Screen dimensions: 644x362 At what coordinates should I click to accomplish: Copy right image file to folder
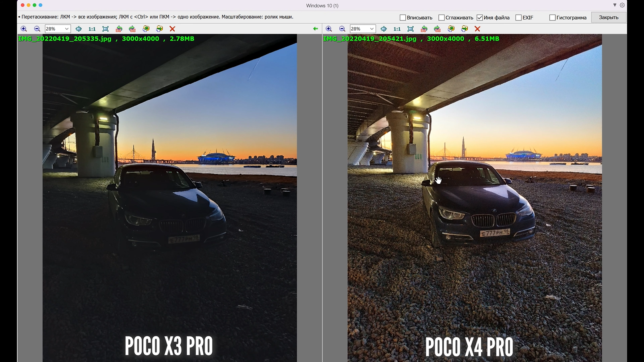[451, 29]
